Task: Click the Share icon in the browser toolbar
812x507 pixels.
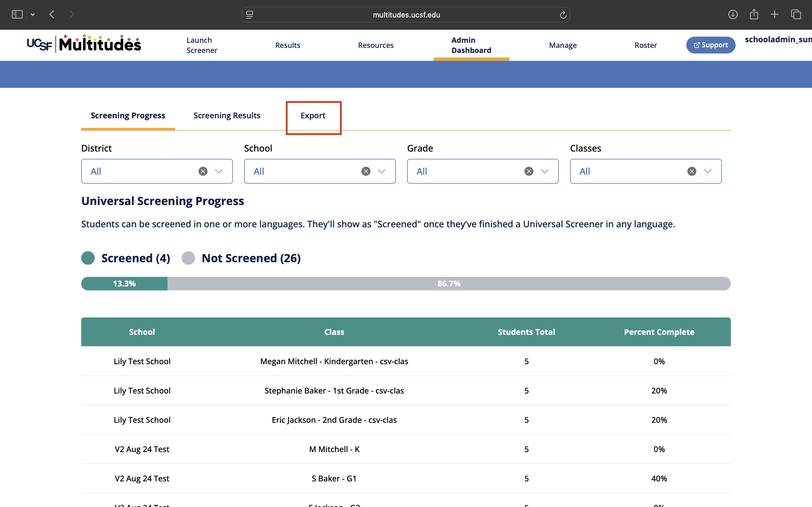Action: (754, 14)
